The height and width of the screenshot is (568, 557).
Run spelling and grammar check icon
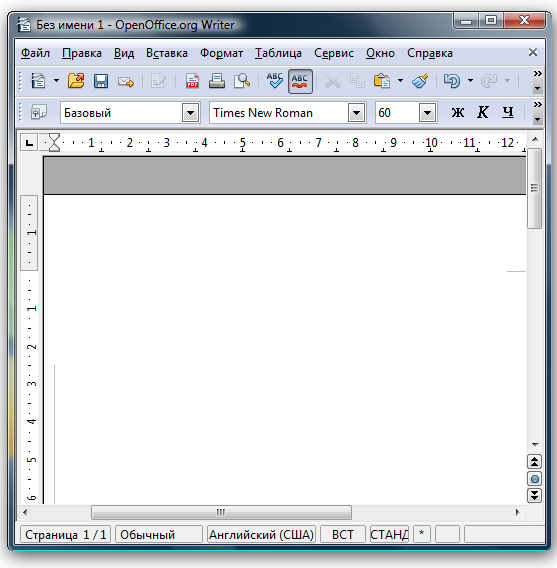pos(275,80)
